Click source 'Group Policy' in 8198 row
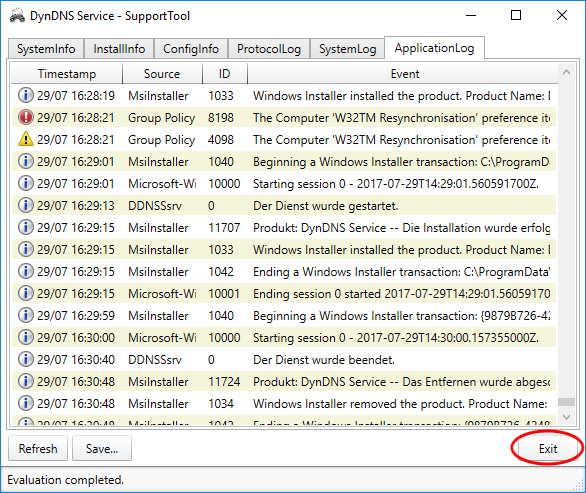Screen dimensions: 586x493 [x=161, y=118]
